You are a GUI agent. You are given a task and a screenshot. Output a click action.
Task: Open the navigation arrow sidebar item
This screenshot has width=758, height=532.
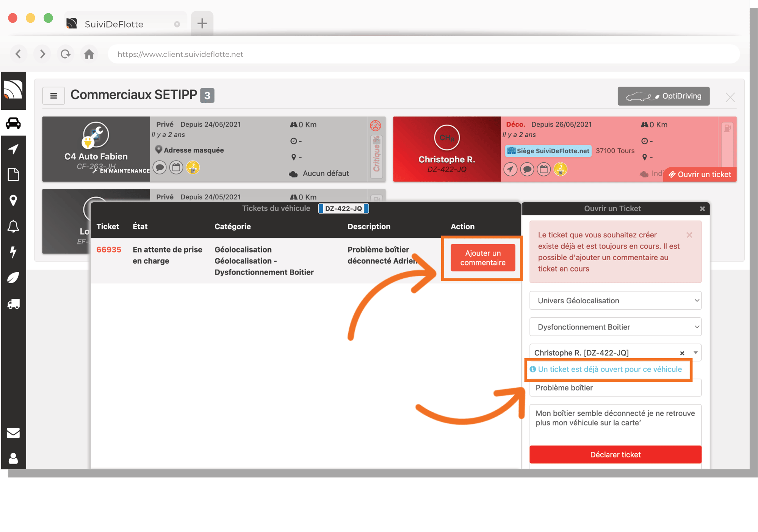[x=13, y=149]
